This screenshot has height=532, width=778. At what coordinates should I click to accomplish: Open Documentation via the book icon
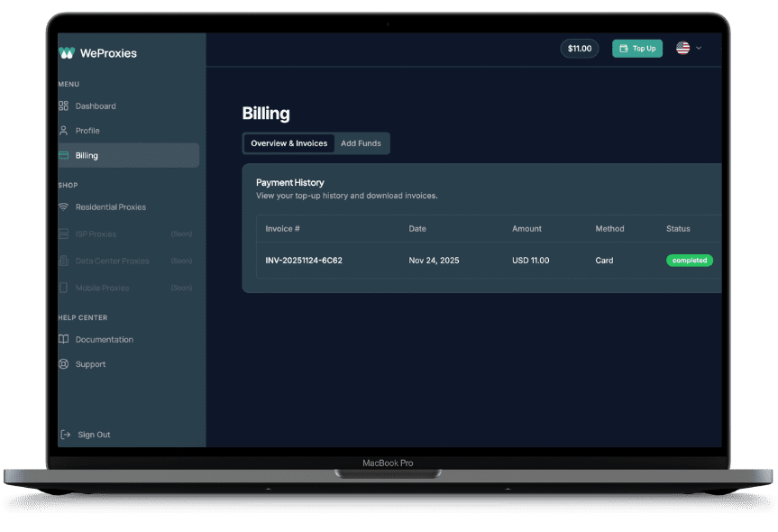[x=63, y=339]
